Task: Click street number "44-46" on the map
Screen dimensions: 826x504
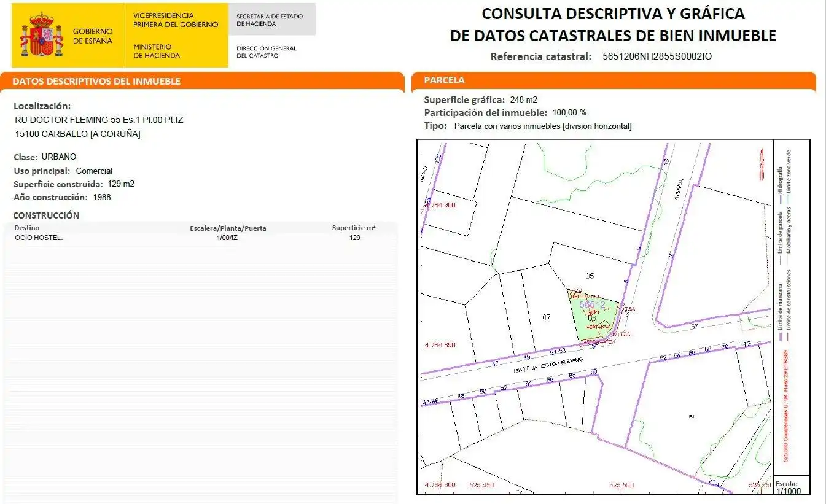Action: pos(432,402)
